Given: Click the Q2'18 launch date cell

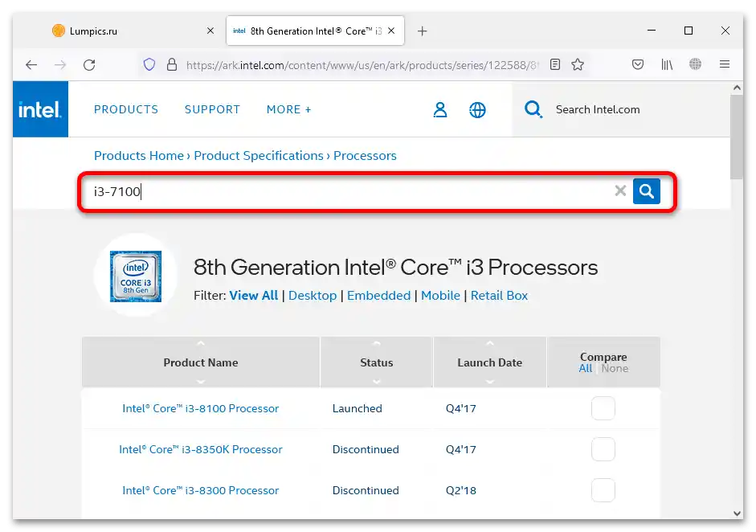Looking at the screenshot, I should point(461,490).
